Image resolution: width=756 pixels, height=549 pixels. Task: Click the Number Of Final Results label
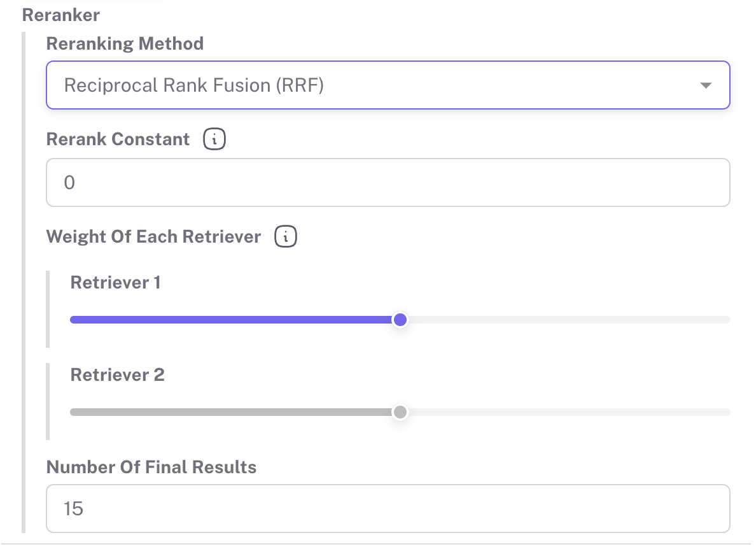coord(151,467)
